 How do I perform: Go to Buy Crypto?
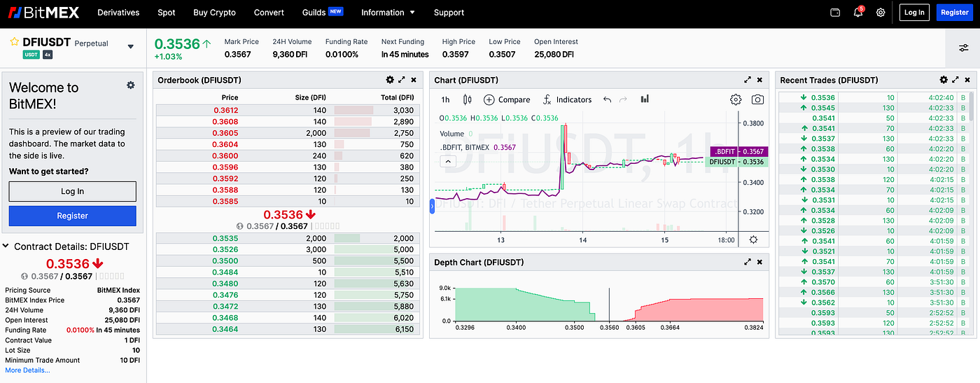coord(214,12)
